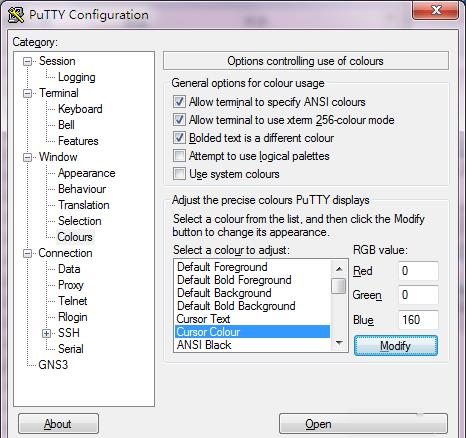Click the PuTTY icon in title bar
This screenshot has height=438, width=466.
(x=16, y=15)
